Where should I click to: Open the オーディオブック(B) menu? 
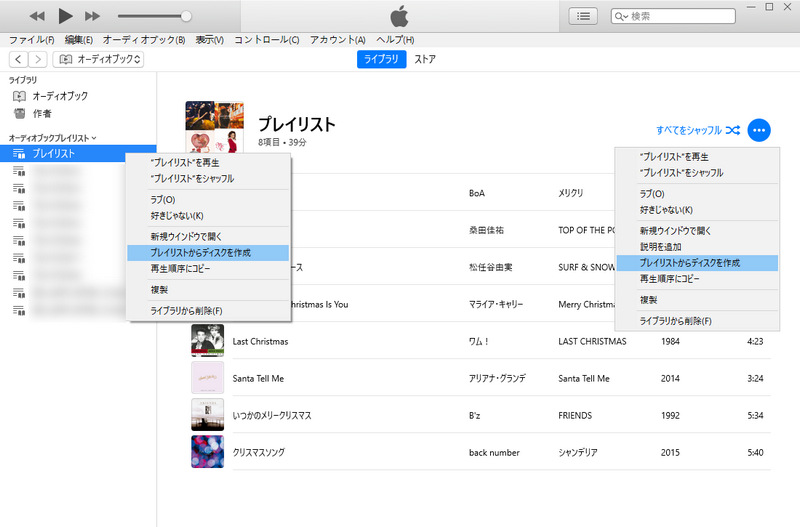pyautogui.click(x=144, y=40)
